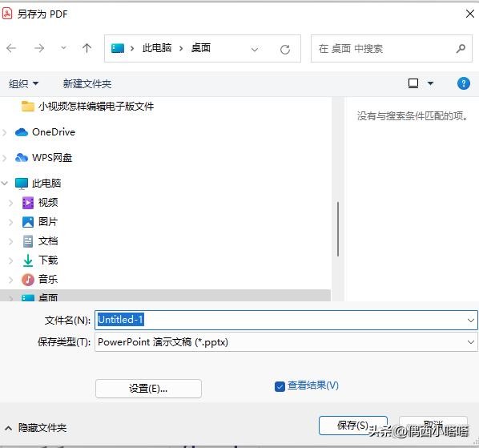Image resolution: width=479 pixels, height=448 pixels.
Task: Expand the 音乐 folder node
Action: pos(10,280)
